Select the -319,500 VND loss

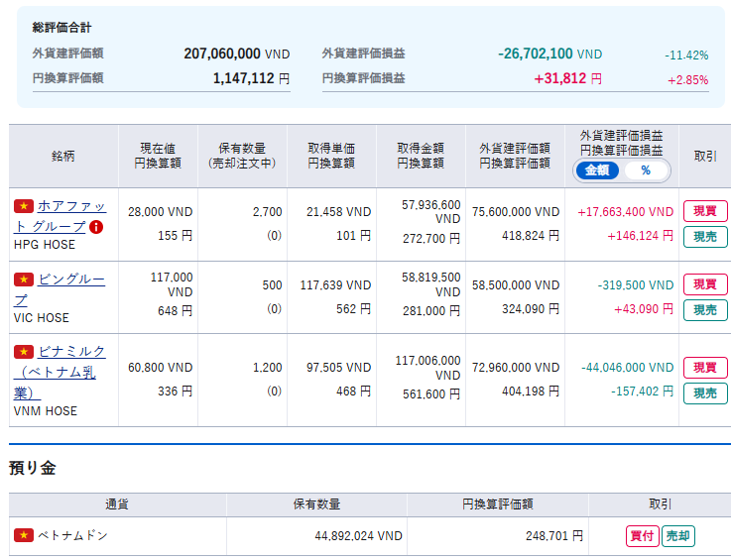click(x=636, y=285)
